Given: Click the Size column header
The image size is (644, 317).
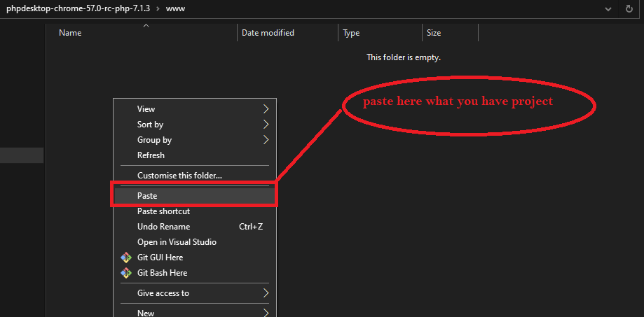Looking at the screenshot, I should pos(434,33).
